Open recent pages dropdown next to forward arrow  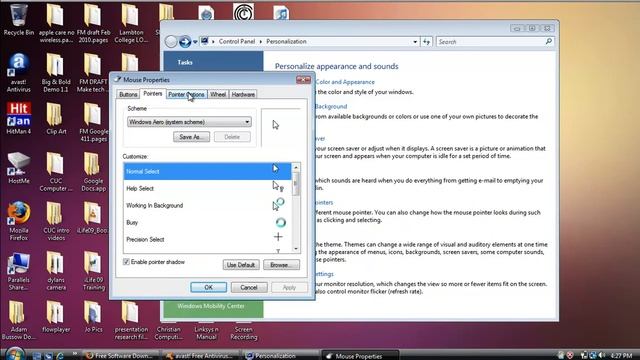[195, 42]
